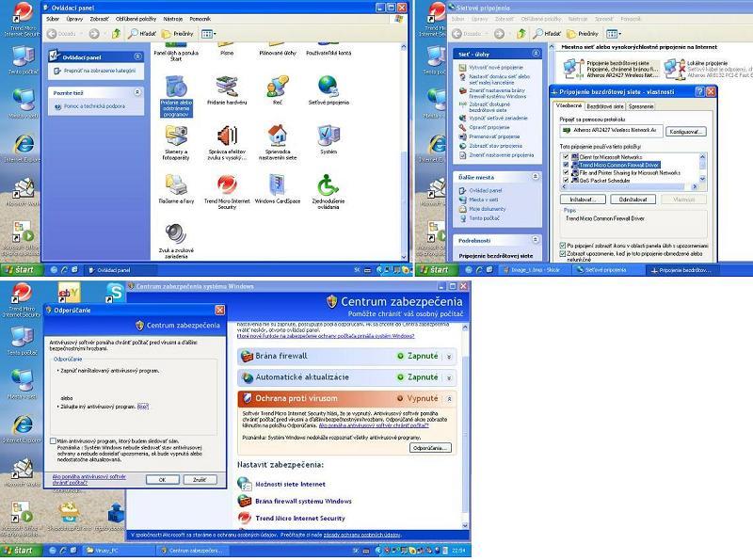Open Obľúbené položky menu in Ovládací panel
753x560 pixels.
click(136, 19)
